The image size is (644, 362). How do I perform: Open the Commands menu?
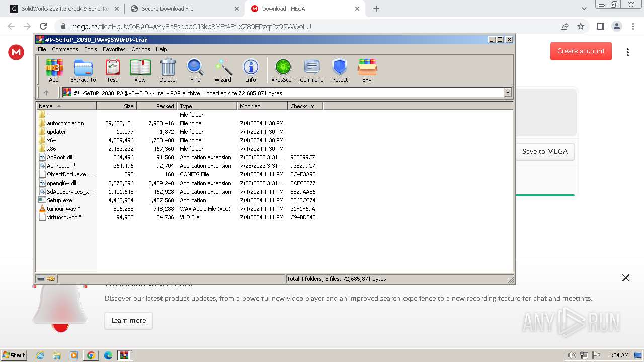[65, 49]
